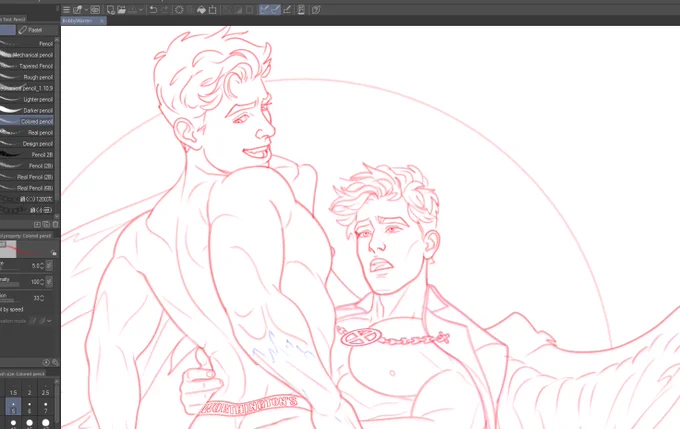
Task: Click the stabilization slider bar
Action: (x=10, y=300)
